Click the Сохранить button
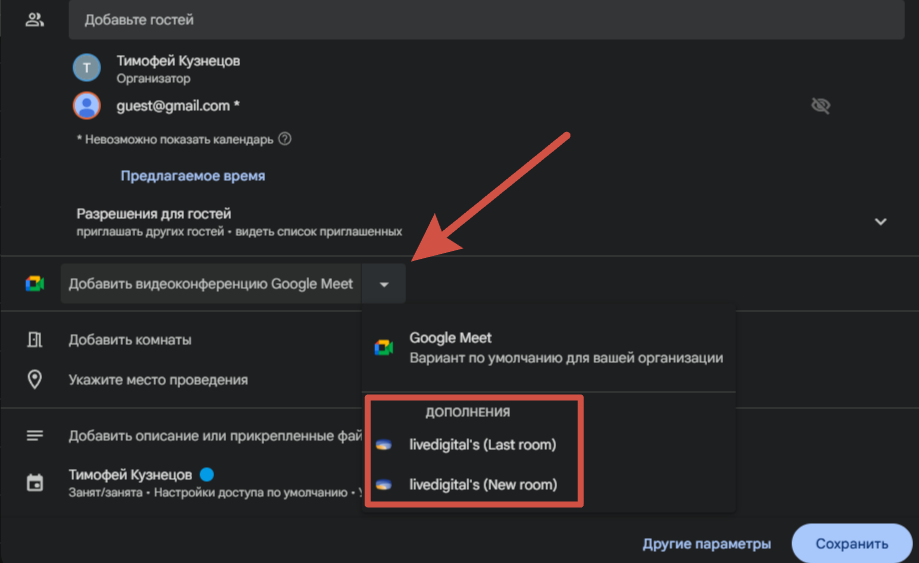 coord(852,544)
